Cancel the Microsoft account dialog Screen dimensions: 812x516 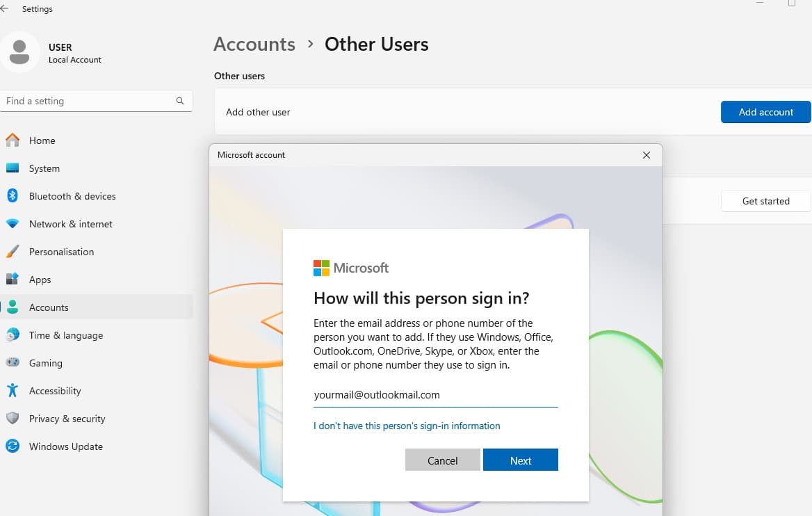click(x=442, y=460)
